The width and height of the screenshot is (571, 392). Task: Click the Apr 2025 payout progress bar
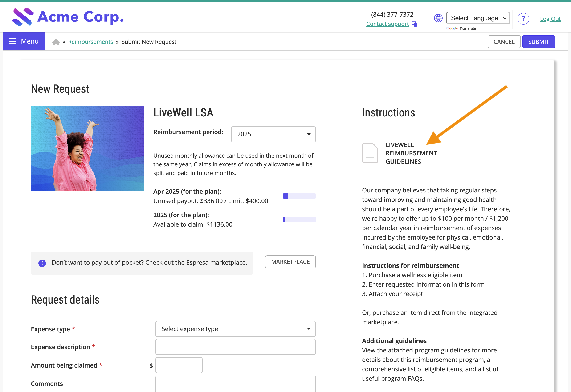point(299,196)
